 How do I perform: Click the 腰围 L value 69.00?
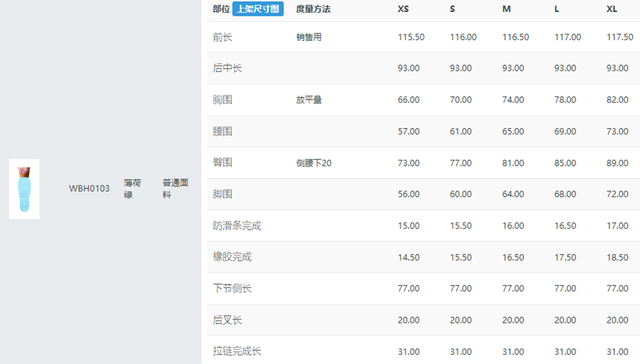point(565,131)
